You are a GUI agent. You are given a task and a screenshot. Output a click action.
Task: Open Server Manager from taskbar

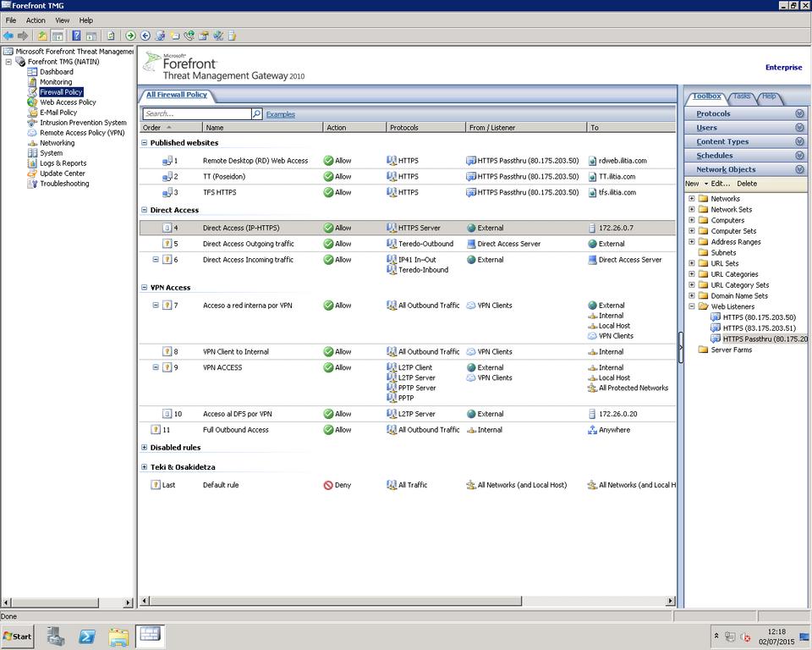pyautogui.click(x=56, y=636)
